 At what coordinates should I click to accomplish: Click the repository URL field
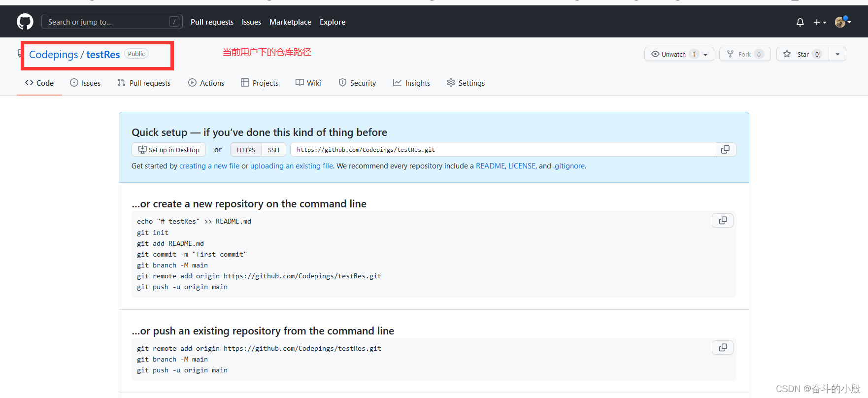pyautogui.click(x=502, y=150)
